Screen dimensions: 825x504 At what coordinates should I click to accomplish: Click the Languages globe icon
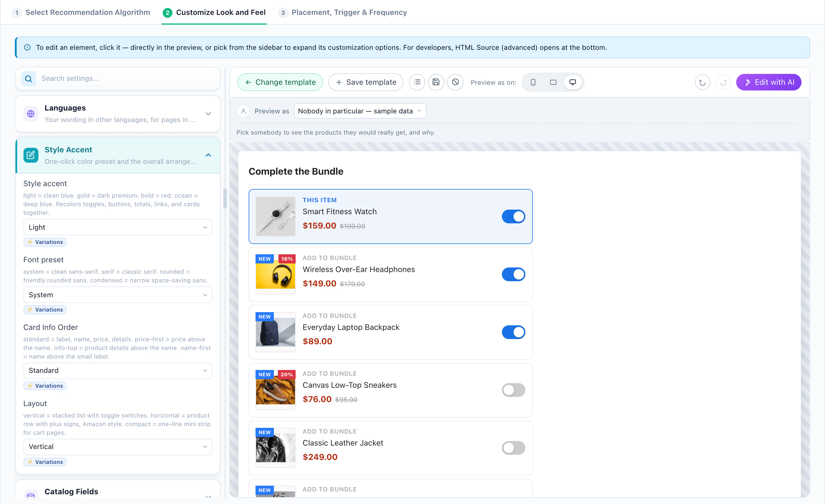click(x=31, y=114)
